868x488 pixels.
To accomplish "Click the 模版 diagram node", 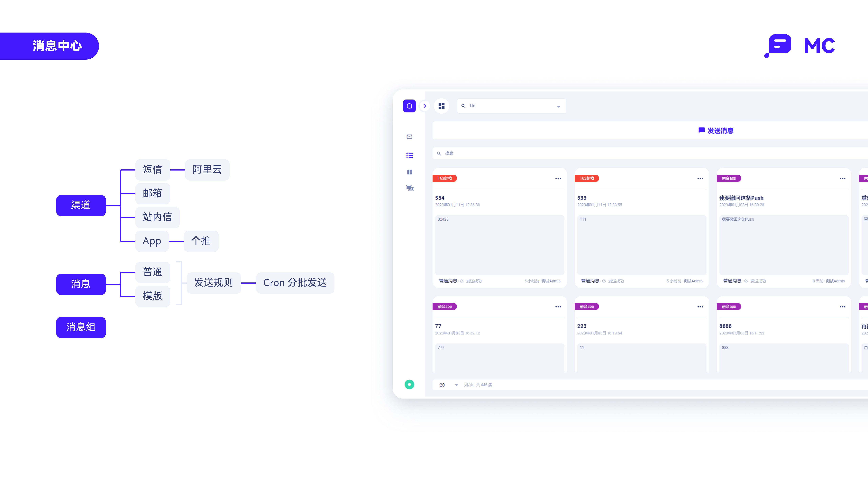I will pos(152,296).
